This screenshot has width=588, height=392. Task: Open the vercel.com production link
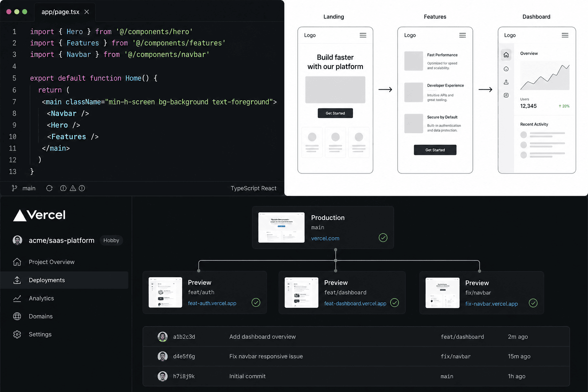click(x=325, y=238)
